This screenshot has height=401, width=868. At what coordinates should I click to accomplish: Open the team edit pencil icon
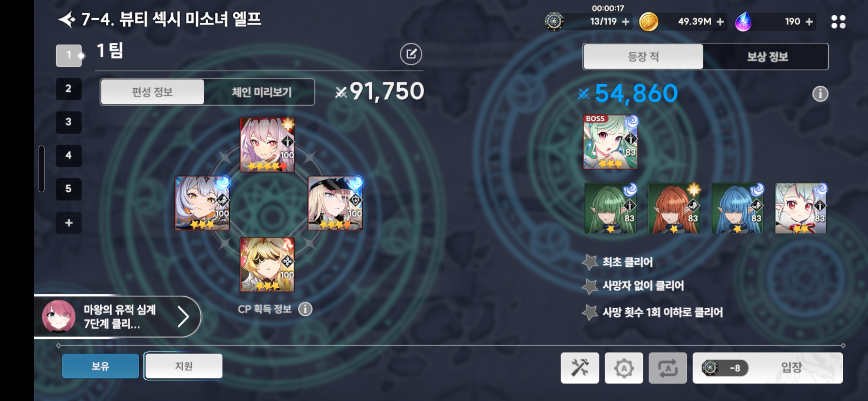pos(411,54)
